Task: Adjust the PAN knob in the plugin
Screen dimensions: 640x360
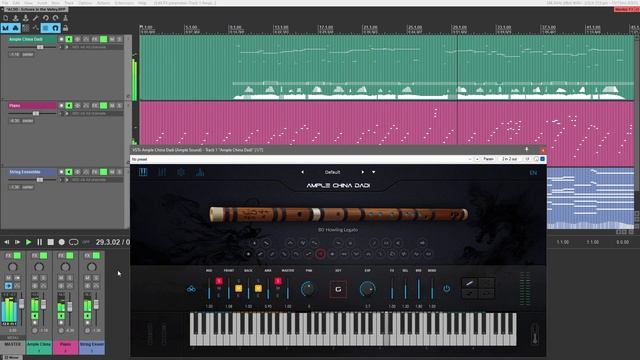Action: pyautogui.click(x=308, y=289)
